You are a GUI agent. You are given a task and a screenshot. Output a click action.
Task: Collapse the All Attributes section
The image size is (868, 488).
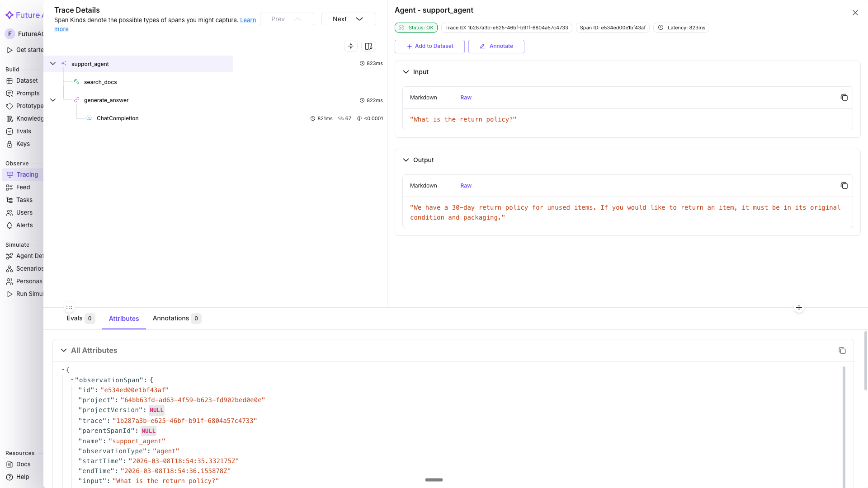[64, 350]
